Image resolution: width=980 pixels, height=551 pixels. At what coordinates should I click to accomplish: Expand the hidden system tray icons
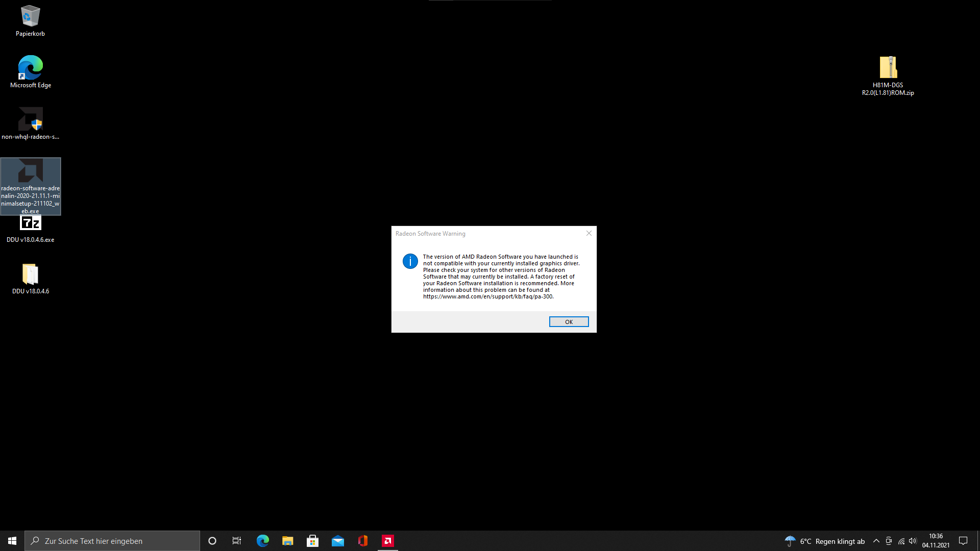pos(876,541)
